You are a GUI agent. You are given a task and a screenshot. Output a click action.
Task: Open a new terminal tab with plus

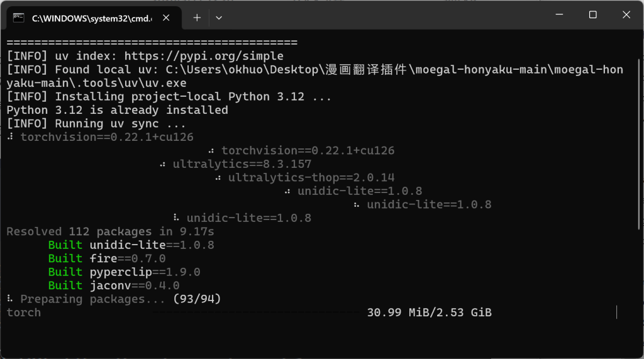(197, 18)
